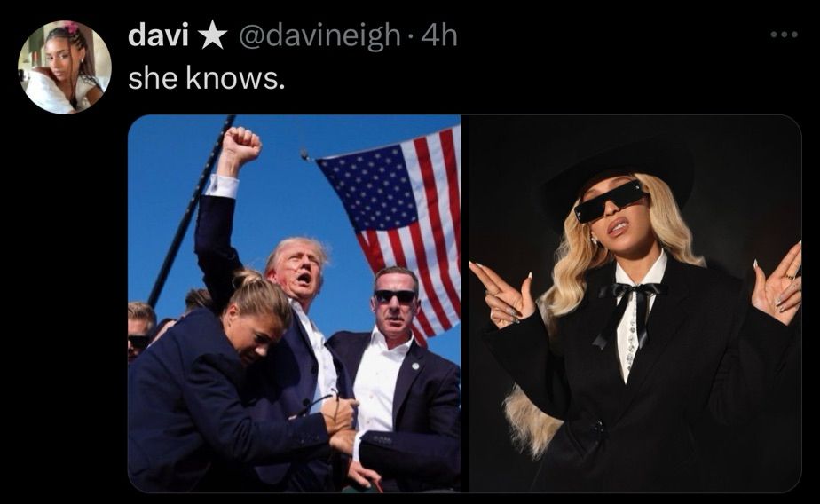Viewport: 820px width, 504px height.
Task: Click the raised hand at right image edge
Action: point(777,285)
